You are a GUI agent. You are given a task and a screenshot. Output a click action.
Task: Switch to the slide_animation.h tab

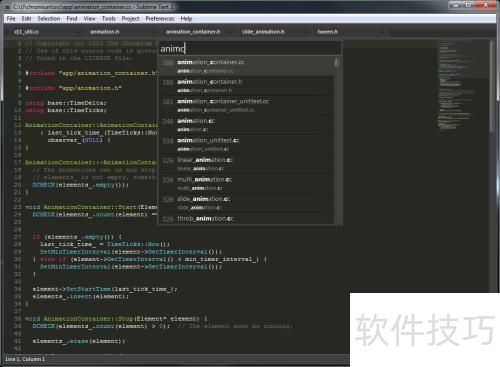pyautogui.click(x=263, y=32)
